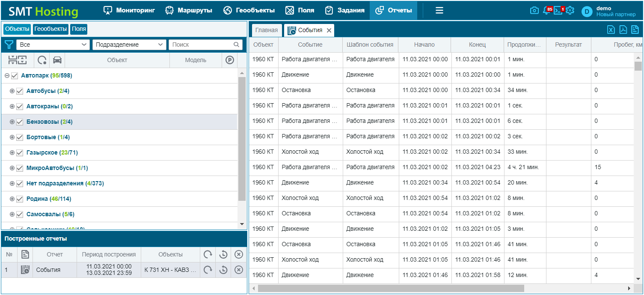Switch to the Главная tab
The image size is (644, 295).
coord(267,30)
